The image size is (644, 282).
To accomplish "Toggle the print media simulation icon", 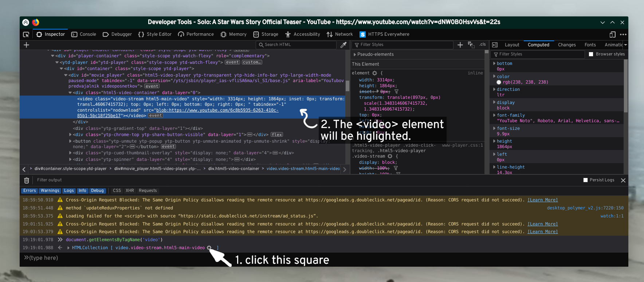I will click(x=471, y=45).
